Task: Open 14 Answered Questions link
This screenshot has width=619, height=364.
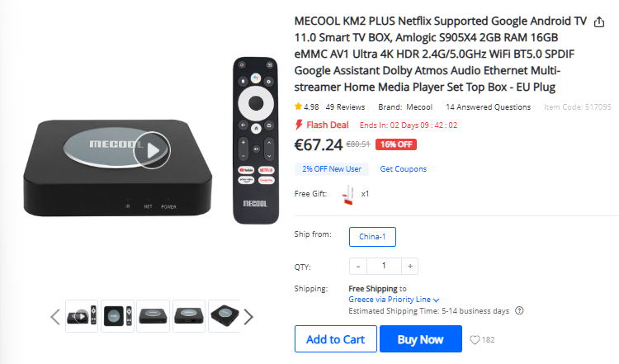Action: 488,107
